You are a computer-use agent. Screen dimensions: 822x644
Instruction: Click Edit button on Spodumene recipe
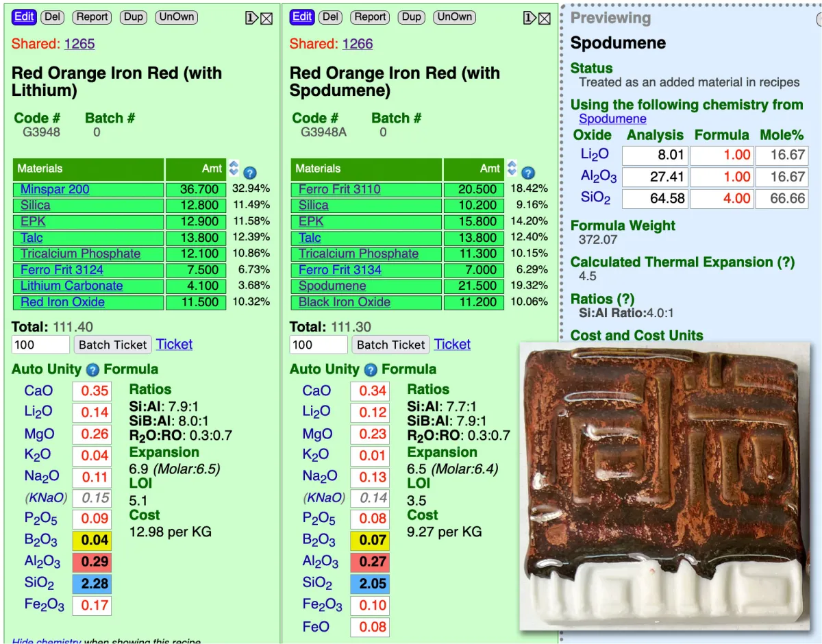point(302,17)
